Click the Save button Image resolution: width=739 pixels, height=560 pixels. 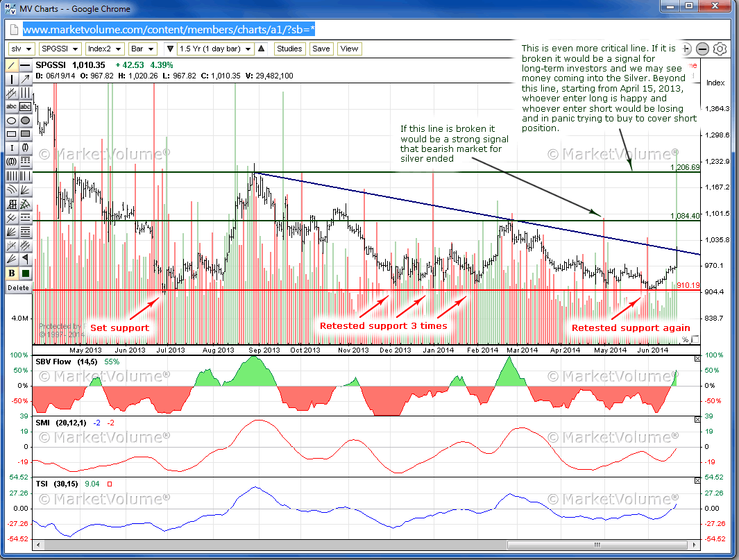321,49
